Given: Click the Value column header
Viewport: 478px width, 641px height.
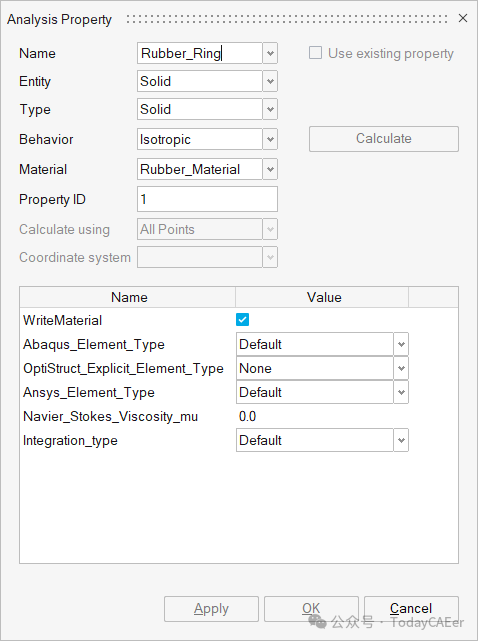Looking at the screenshot, I should coord(322,297).
